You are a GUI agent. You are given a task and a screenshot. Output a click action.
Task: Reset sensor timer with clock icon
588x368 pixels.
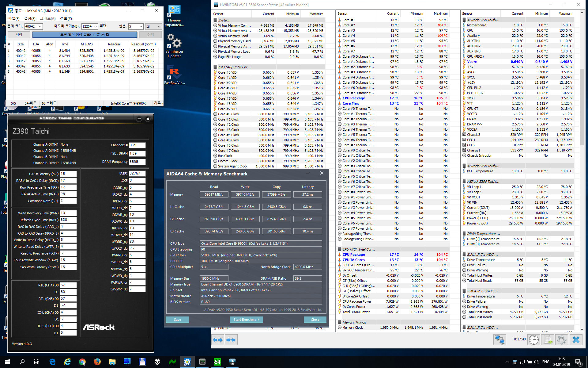534,340
